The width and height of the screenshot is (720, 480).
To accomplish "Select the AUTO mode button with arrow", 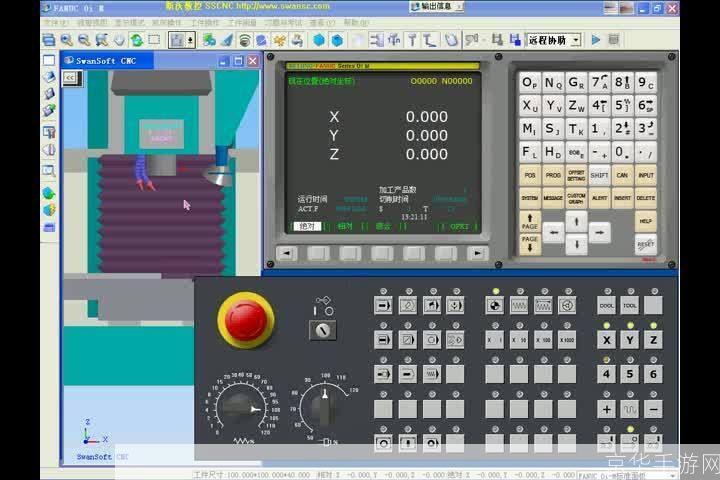I will coord(383,305).
